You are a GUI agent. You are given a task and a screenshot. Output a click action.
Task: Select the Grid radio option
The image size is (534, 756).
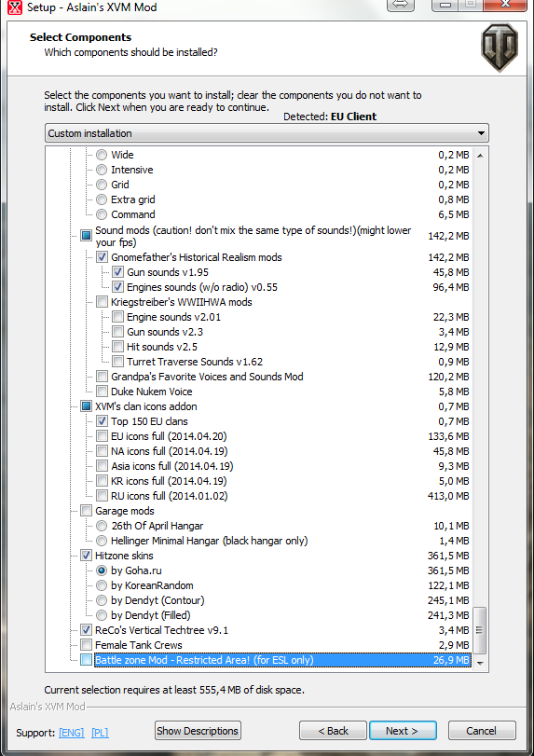click(102, 185)
